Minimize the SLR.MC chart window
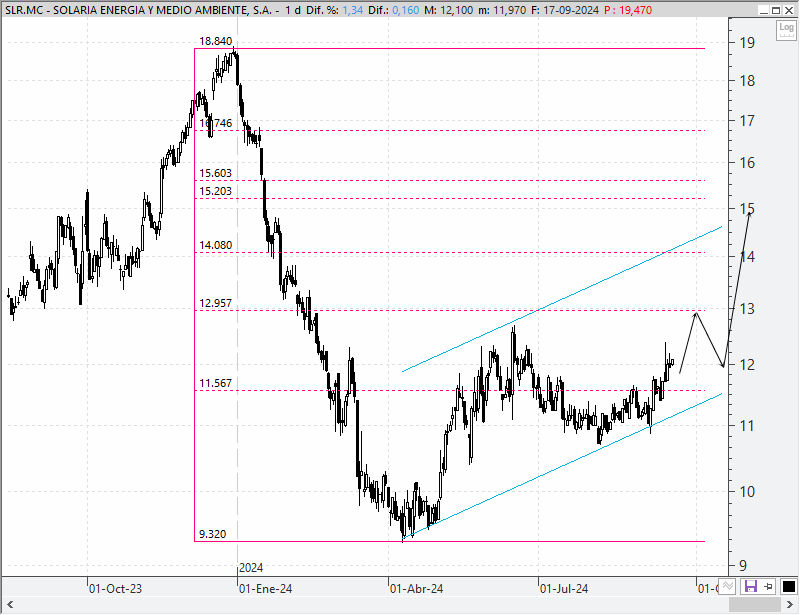 763,10
